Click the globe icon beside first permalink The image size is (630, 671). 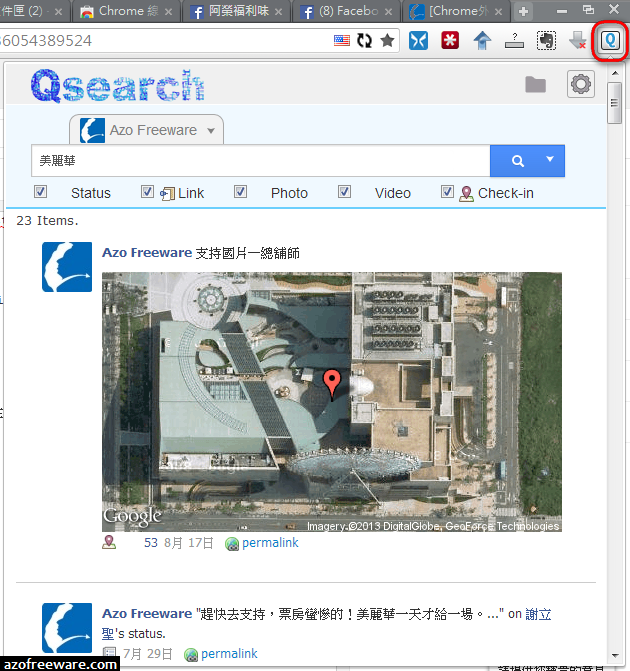[232, 544]
